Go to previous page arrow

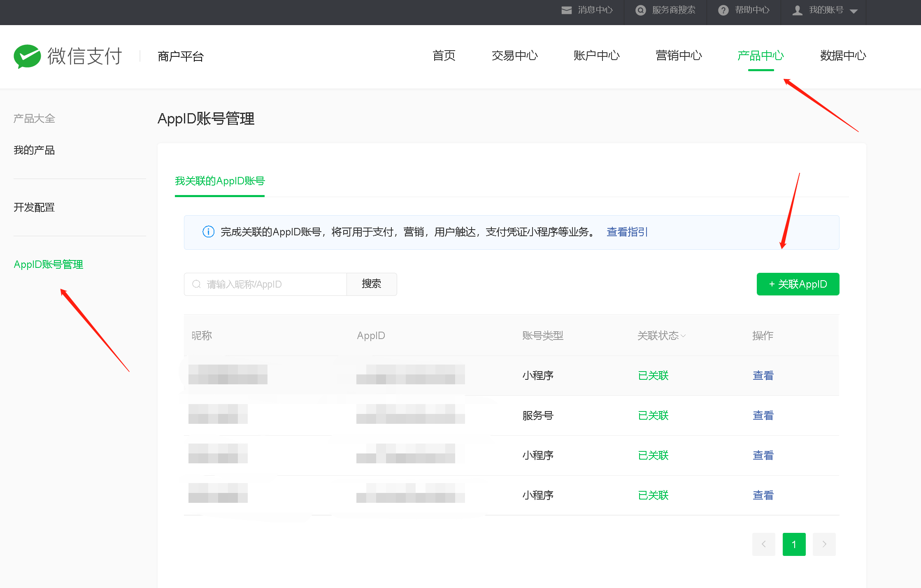point(763,544)
